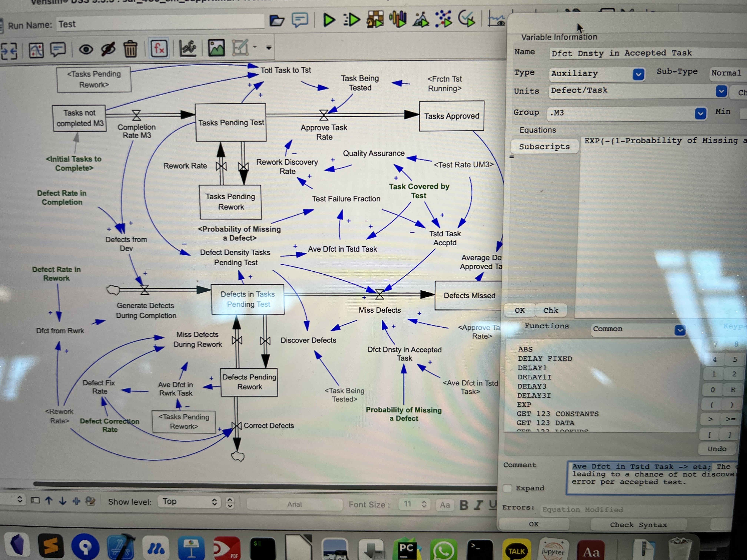Insert picture with landscape image icon

(216, 48)
